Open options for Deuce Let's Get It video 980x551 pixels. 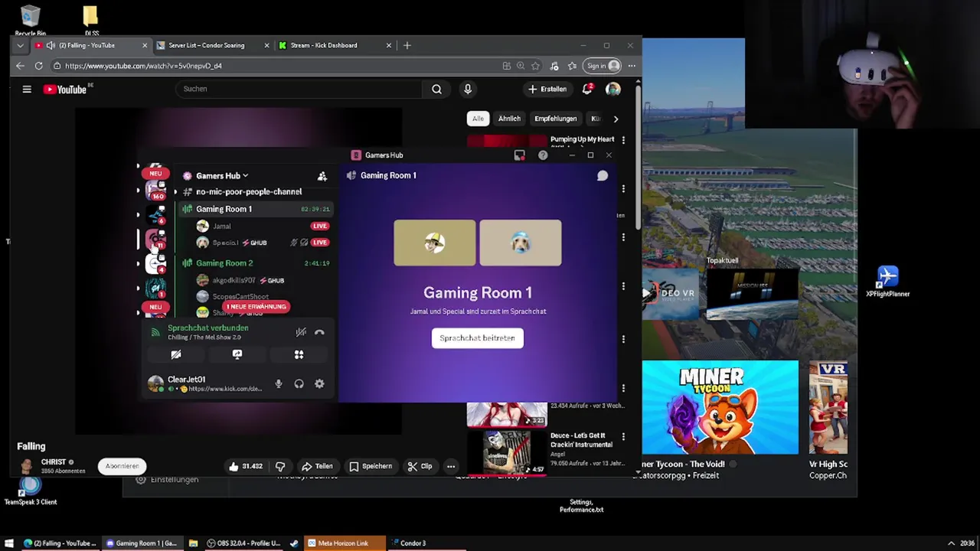623,436
